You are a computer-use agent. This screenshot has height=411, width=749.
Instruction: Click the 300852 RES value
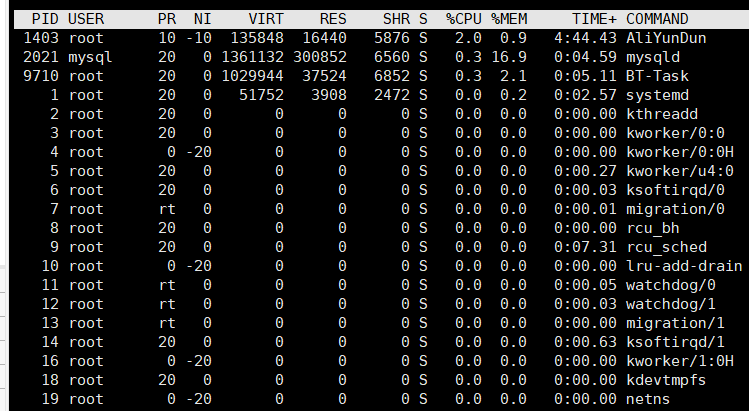(320, 57)
